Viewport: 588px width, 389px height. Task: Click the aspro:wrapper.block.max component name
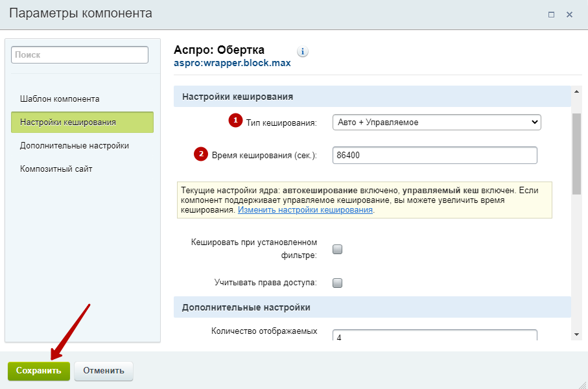(x=232, y=63)
